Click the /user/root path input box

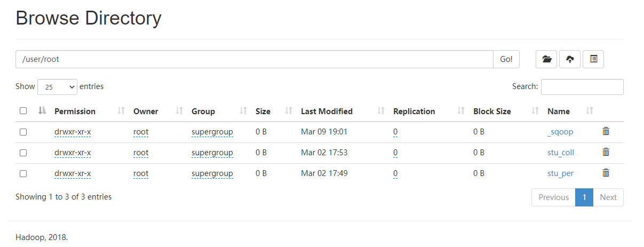[x=254, y=59]
